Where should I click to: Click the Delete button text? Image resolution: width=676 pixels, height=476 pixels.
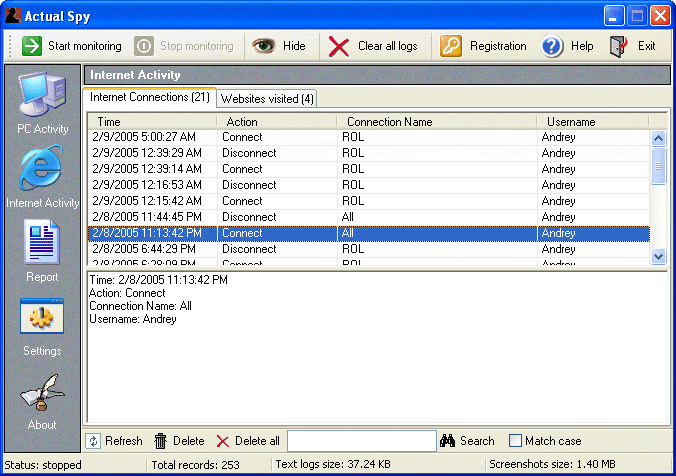(189, 441)
